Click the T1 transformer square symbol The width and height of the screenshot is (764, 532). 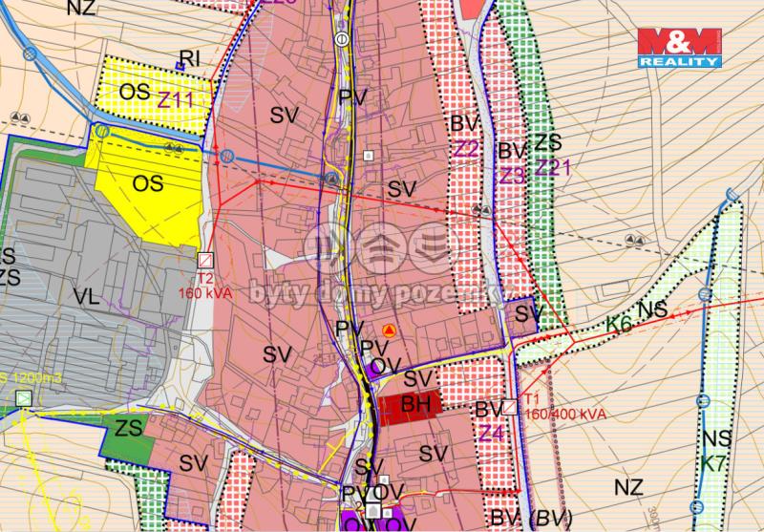[x=511, y=407]
